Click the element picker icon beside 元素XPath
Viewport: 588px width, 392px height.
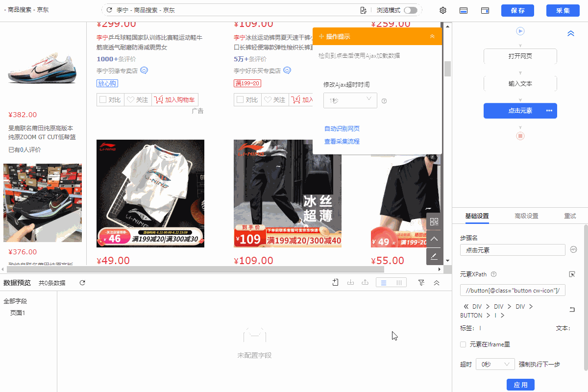coord(572,274)
